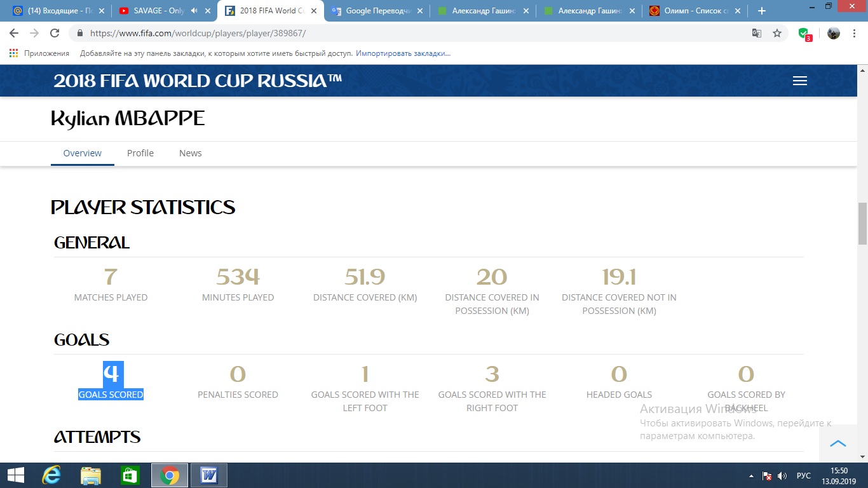Open the green shield extension
868x488 pixels.
(x=804, y=34)
